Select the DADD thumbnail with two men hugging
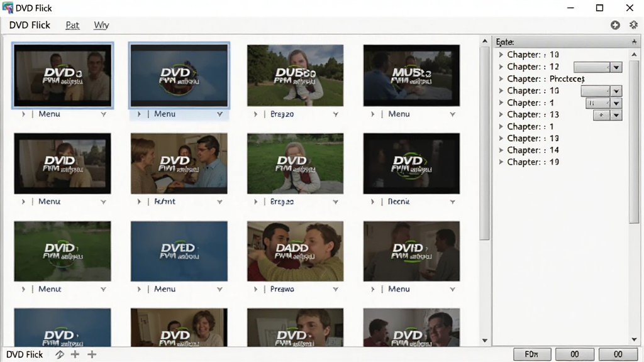 [296, 251]
